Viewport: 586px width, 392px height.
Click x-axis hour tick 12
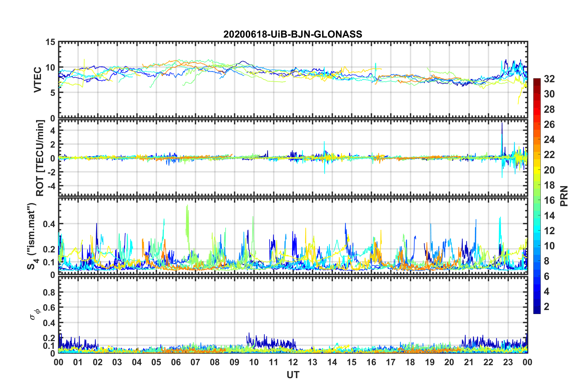[293, 362]
